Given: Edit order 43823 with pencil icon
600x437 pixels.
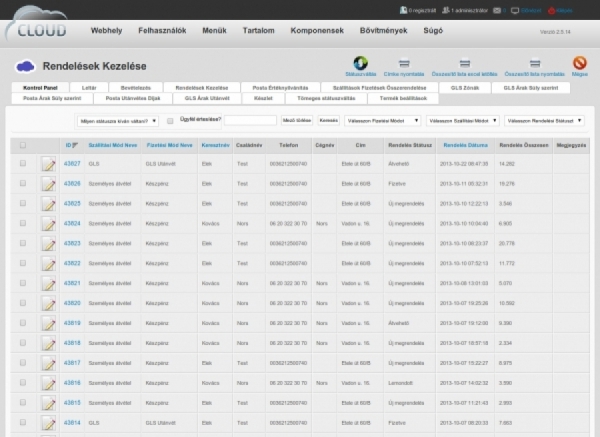Looking at the screenshot, I should point(48,243).
